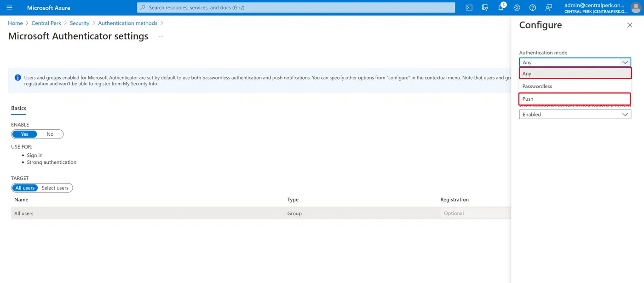Image resolution: width=644 pixels, height=283 pixels.
Task: Click the blue info icon in the banner
Action: [17, 77]
